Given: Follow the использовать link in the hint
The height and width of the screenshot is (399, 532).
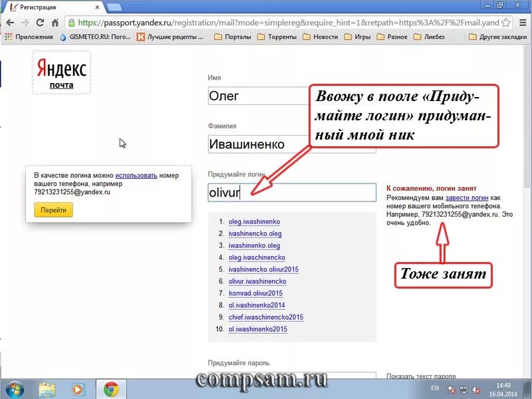Looking at the screenshot, I should (x=136, y=176).
